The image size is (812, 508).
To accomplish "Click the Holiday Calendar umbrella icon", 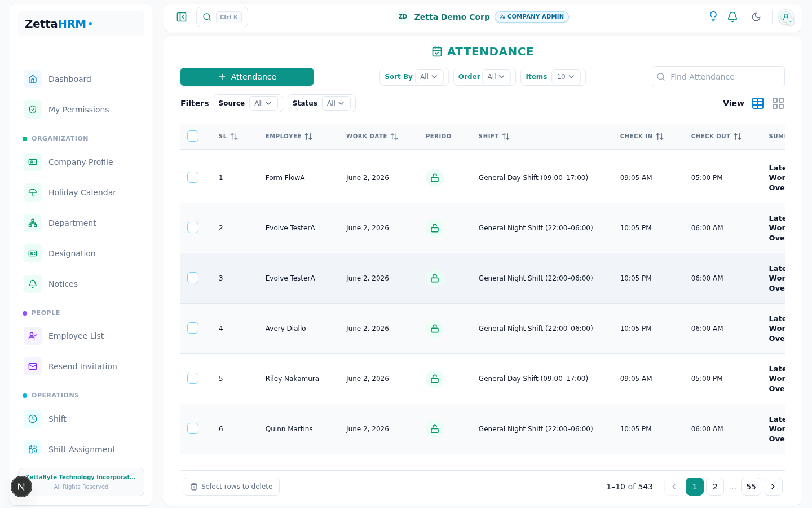I will coord(33,192).
